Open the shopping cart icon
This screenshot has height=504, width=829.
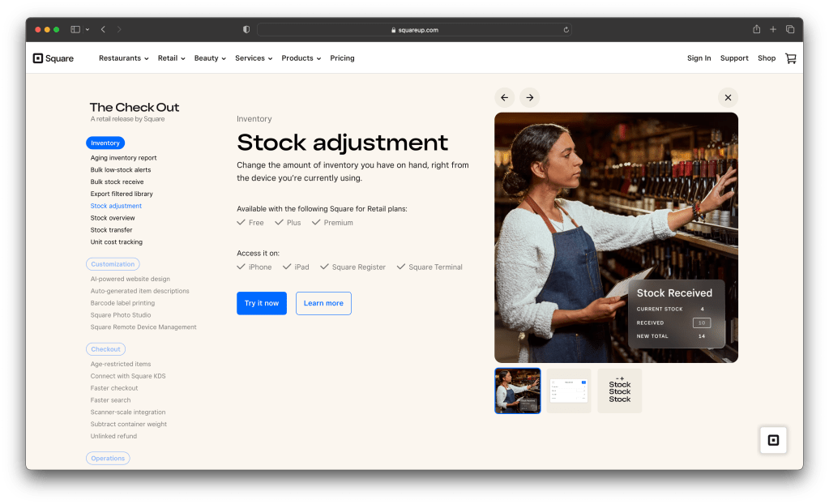coord(790,58)
